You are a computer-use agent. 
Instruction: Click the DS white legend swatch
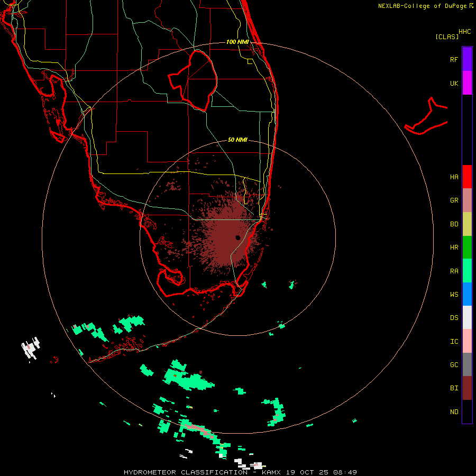[x=467, y=317]
